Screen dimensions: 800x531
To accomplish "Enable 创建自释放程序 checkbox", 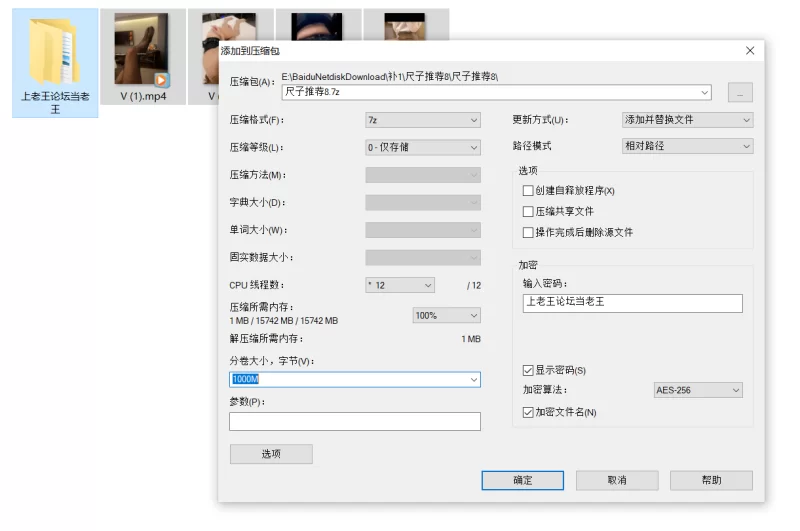I will tap(528, 191).
